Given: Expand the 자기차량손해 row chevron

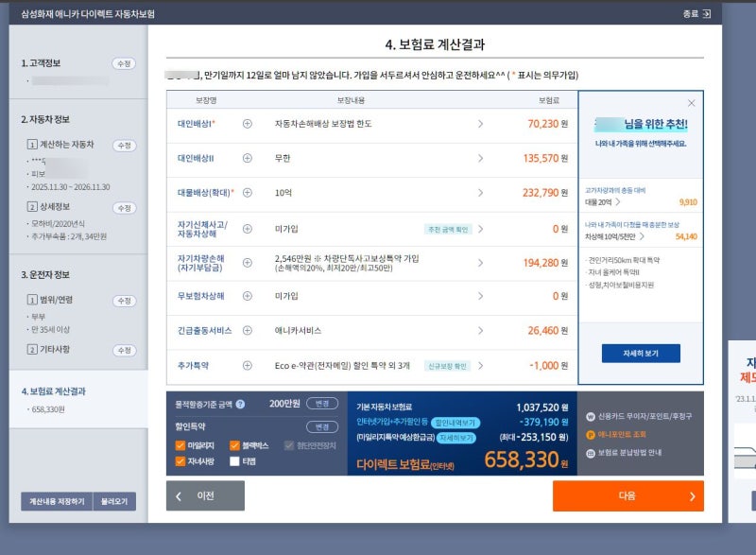Looking at the screenshot, I should click(480, 263).
